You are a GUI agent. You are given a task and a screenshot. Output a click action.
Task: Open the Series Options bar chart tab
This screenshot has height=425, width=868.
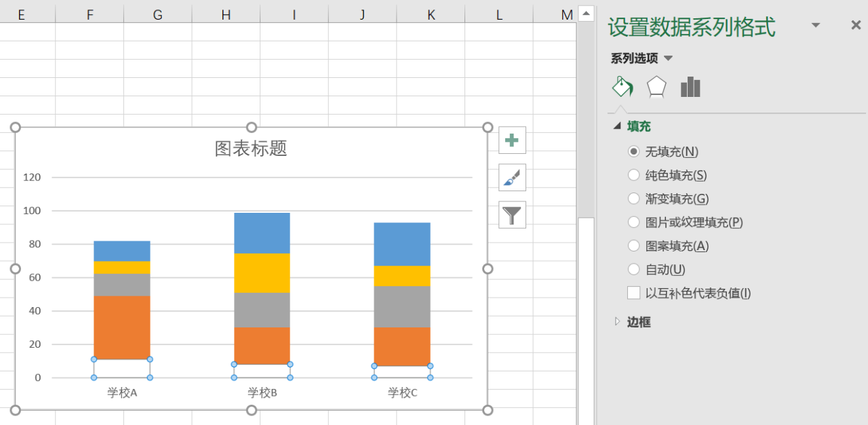coord(690,87)
